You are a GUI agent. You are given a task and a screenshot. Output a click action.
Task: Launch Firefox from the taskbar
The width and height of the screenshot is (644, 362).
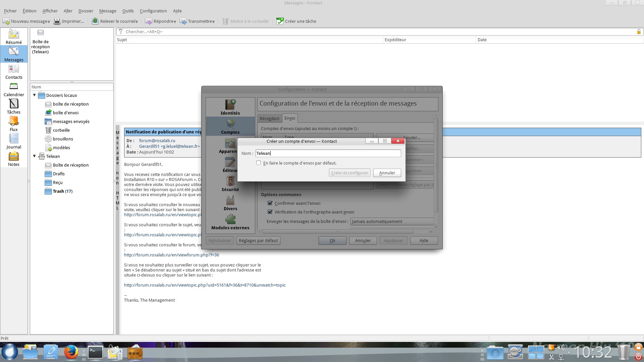71,353
